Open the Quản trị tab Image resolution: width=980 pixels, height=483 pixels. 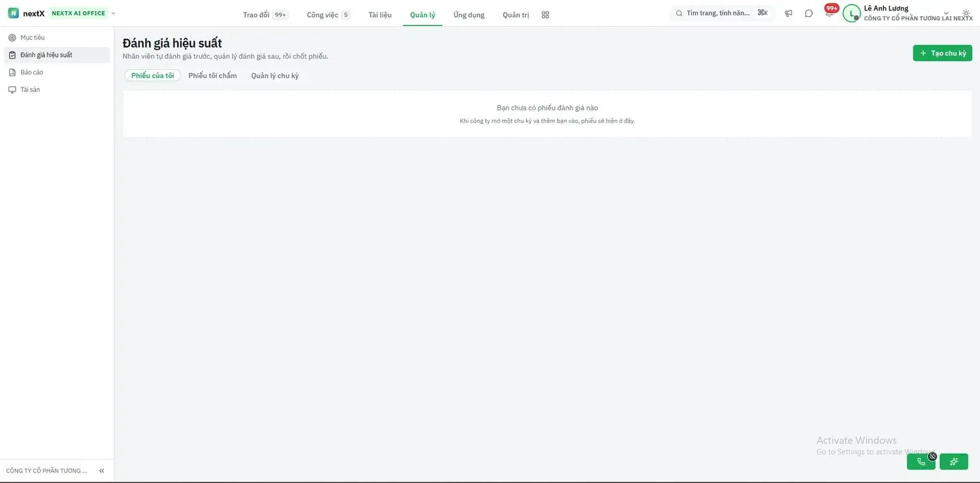pyautogui.click(x=516, y=14)
